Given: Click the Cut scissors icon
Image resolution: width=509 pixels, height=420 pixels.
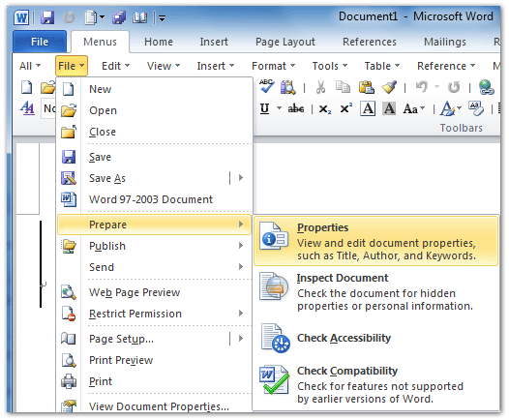Looking at the screenshot, I should coord(320,87).
